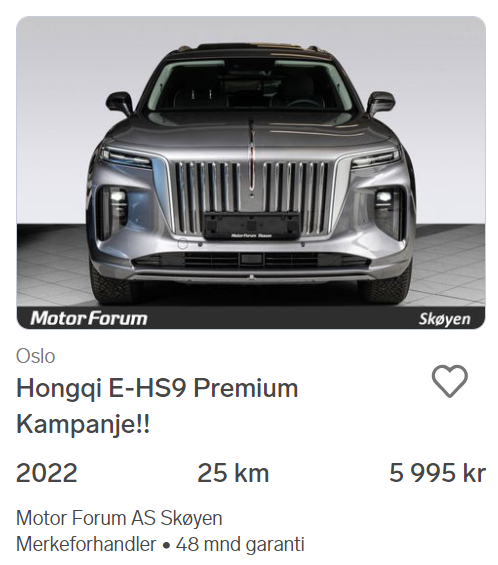This screenshot has height=565, width=498.
Task: Click the Merkeforhandler label
Action: 86,544
